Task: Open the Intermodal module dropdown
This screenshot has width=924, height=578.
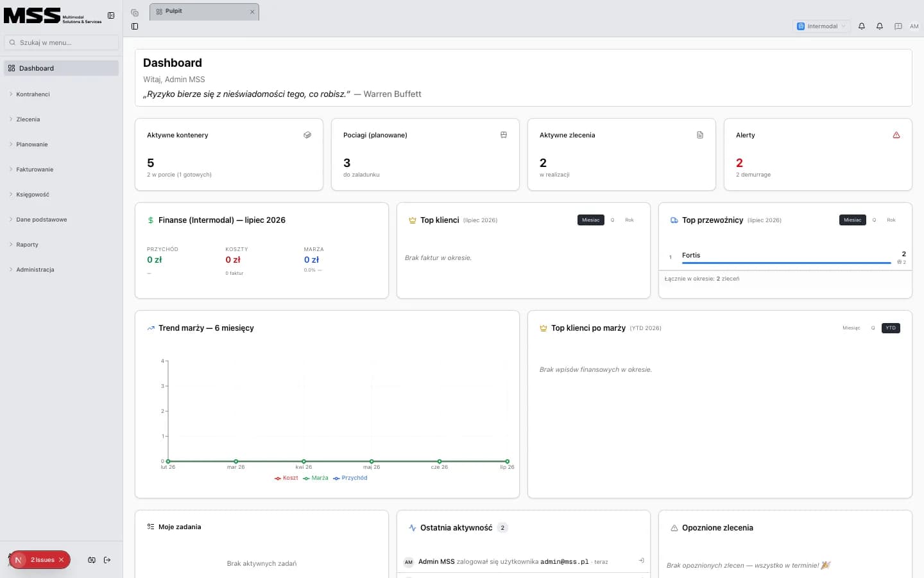Action: (821, 26)
